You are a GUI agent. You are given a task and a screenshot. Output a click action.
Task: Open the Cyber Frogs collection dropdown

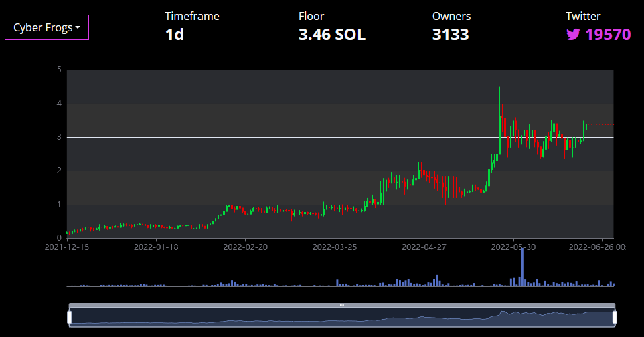(47, 27)
